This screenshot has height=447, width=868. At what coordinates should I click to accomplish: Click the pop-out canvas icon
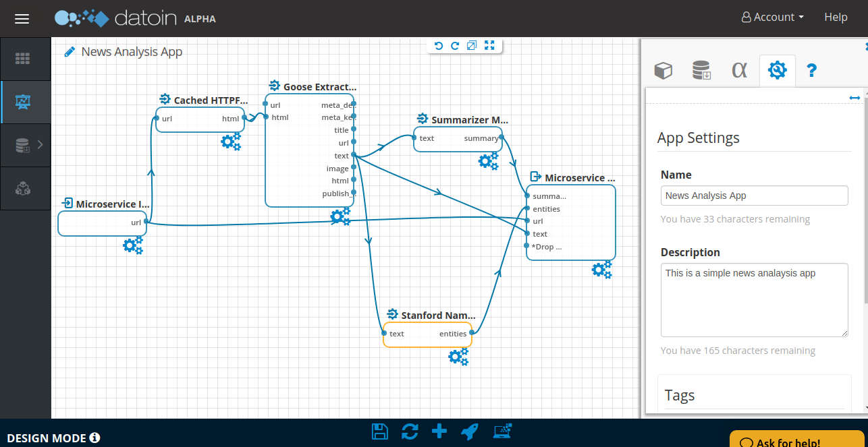point(472,45)
